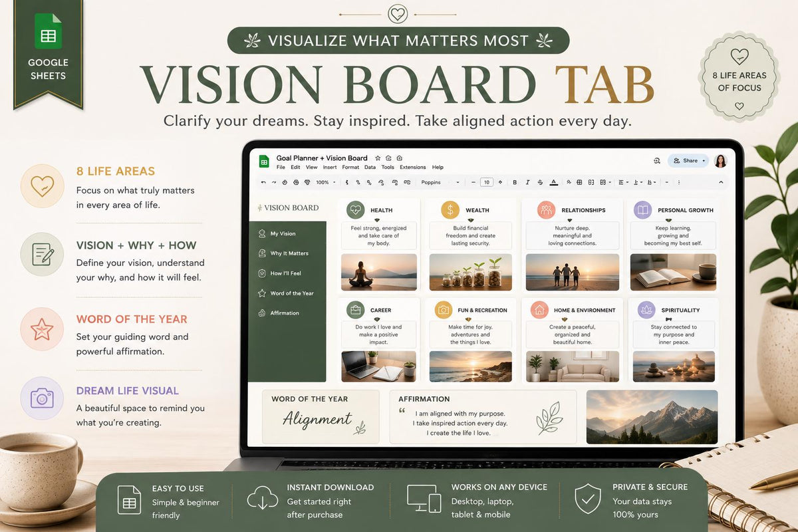Click the Personal Growth open book image

(x=673, y=272)
